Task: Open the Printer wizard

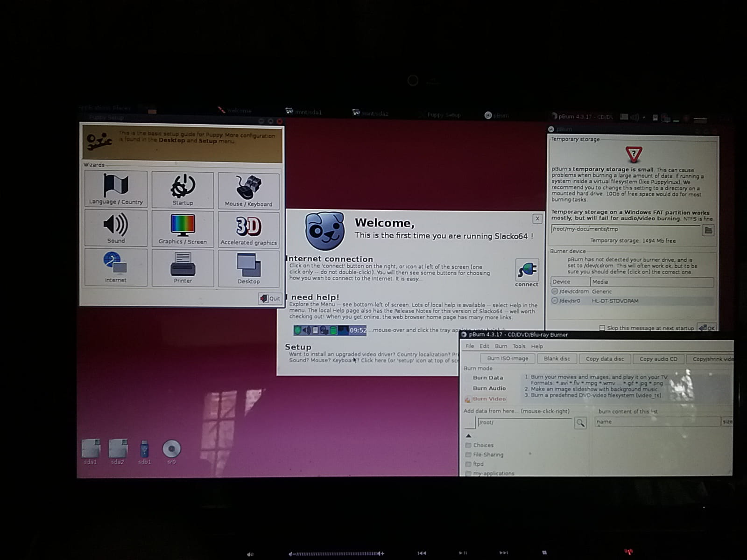Action: [183, 268]
